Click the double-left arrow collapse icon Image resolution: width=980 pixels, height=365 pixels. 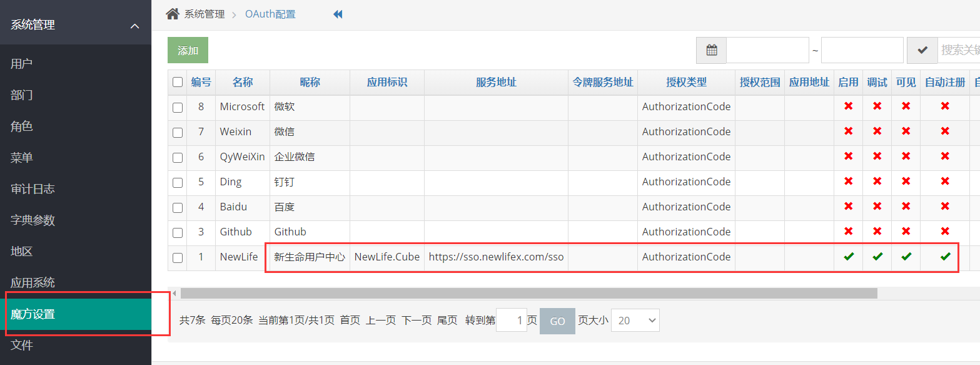[x=338, y=14]
